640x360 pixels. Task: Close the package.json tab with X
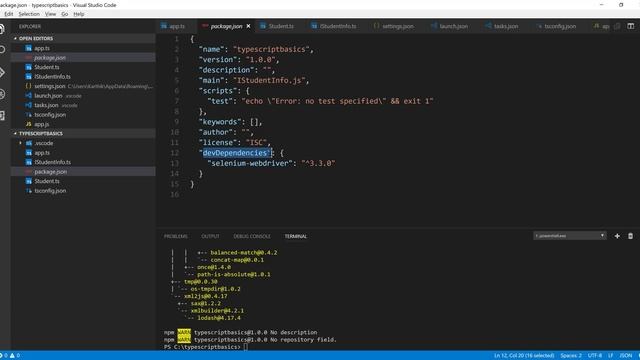(x=248, y=26)
